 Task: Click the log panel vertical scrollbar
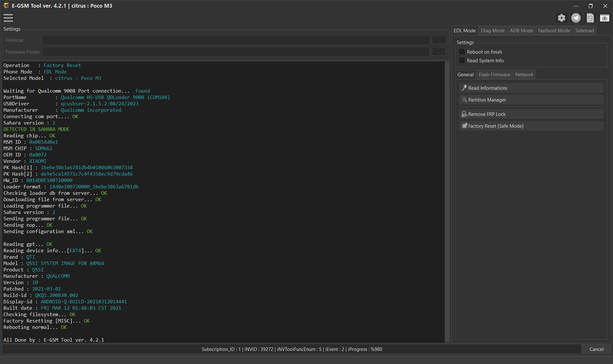coord(447,202)
